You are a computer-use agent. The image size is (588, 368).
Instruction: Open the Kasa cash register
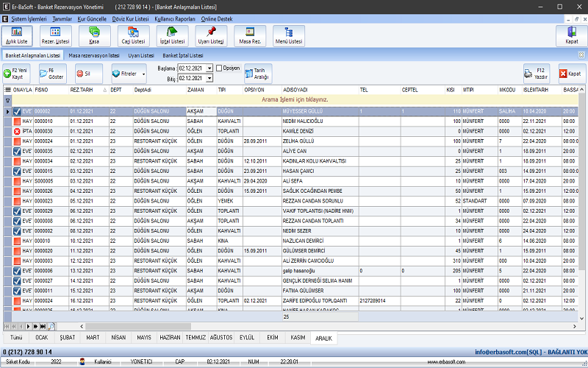pos(94,35)
